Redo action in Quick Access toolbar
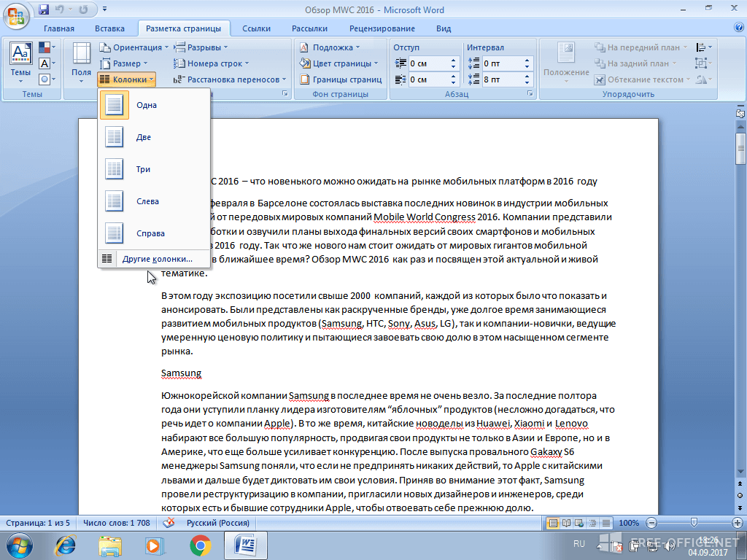Screen dimensions: 747x560 (83, 9)
